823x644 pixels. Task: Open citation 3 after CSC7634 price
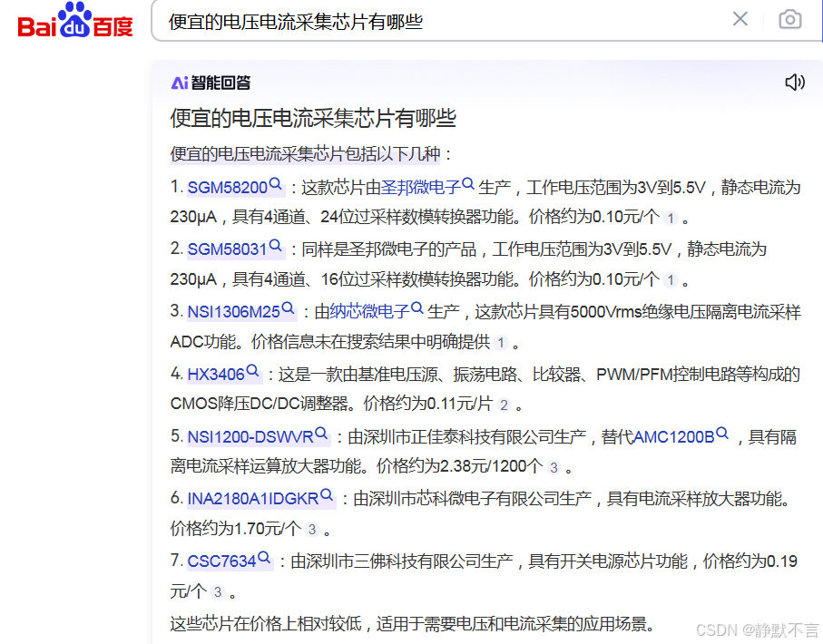(x=218, y=592)
